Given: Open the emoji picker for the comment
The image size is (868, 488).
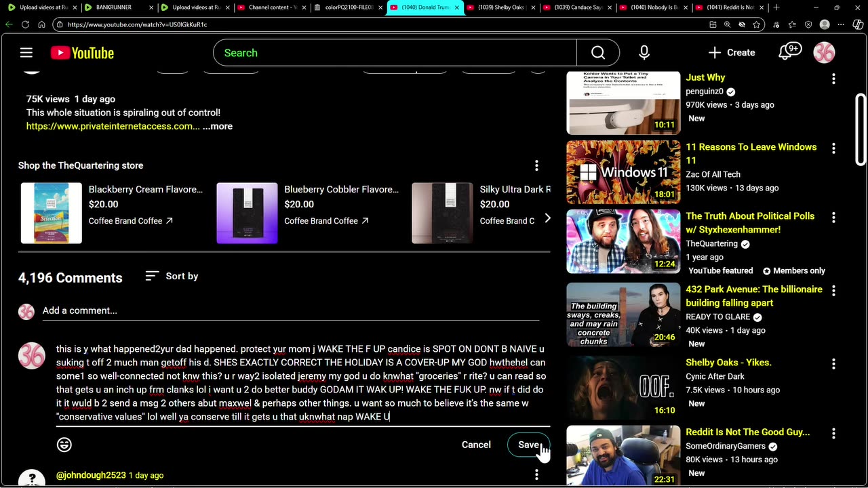Looking at the screenshot, I should tap(64, 445).
